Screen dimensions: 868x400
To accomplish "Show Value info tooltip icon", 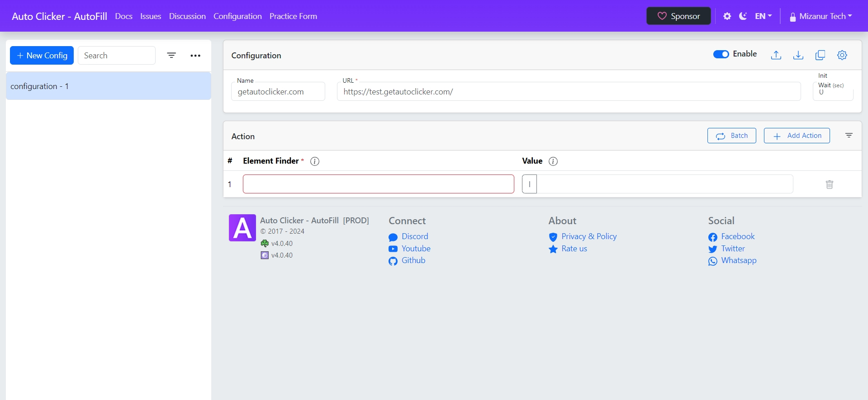I will (x=553, y=161).
